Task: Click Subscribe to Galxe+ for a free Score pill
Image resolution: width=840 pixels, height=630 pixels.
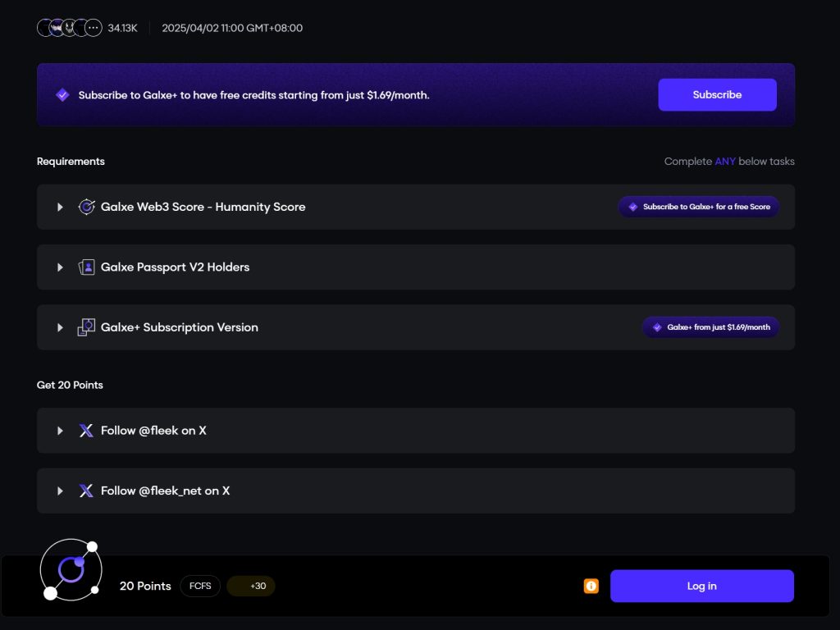Action: 699,207
